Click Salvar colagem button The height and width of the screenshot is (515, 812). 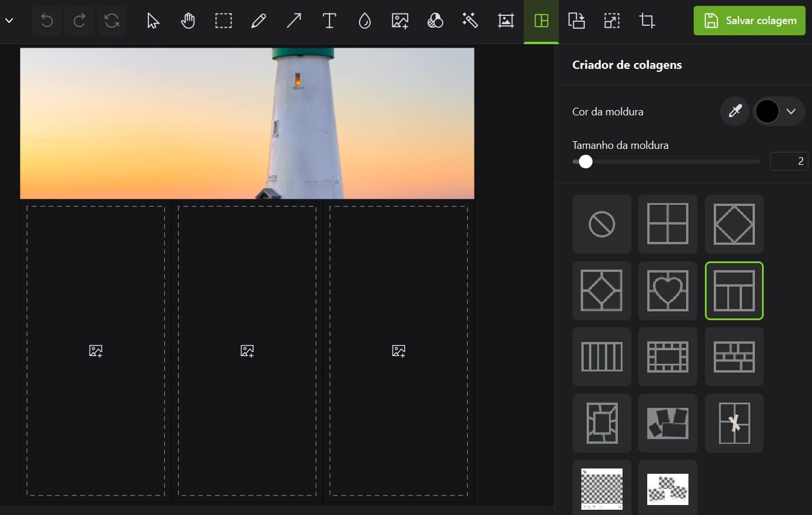[749, 21]
